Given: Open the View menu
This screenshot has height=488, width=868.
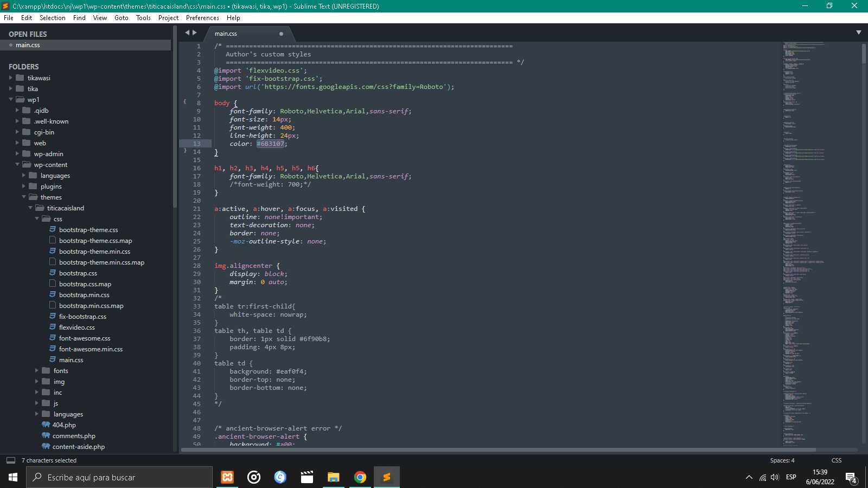Looking at the screenshot, I should [x=100, y=18].
